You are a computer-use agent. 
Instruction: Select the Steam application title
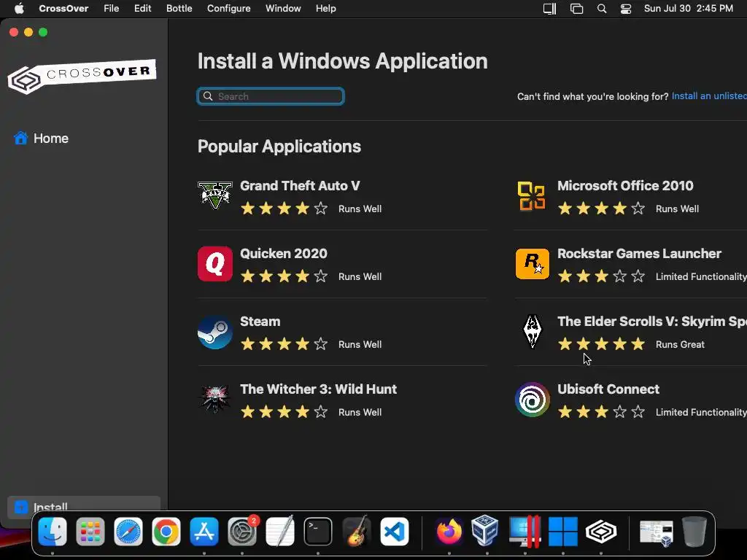click(260, 322)
